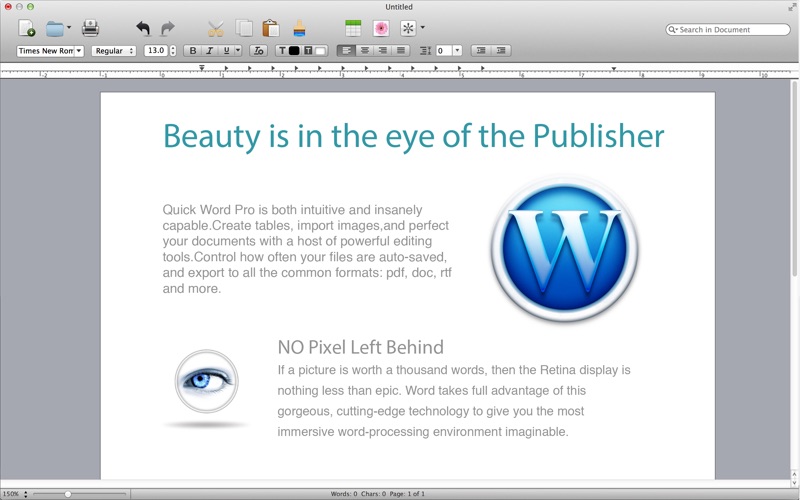Insert an image with the flower icon
The image size is (800, 500).
(381, 28)
